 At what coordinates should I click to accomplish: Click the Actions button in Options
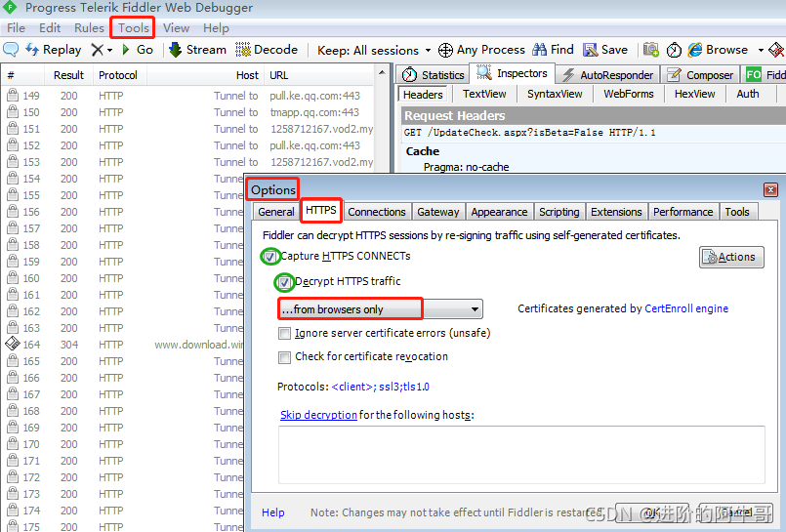(x=731, y=257)
